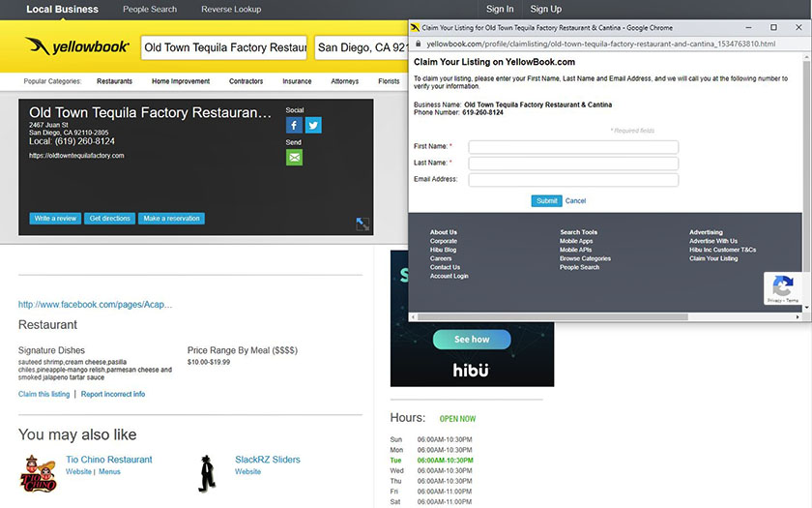This screenshot has height=508, width=812.
Task: Click the Browse Categories footer link
Action: coord(585,258)
